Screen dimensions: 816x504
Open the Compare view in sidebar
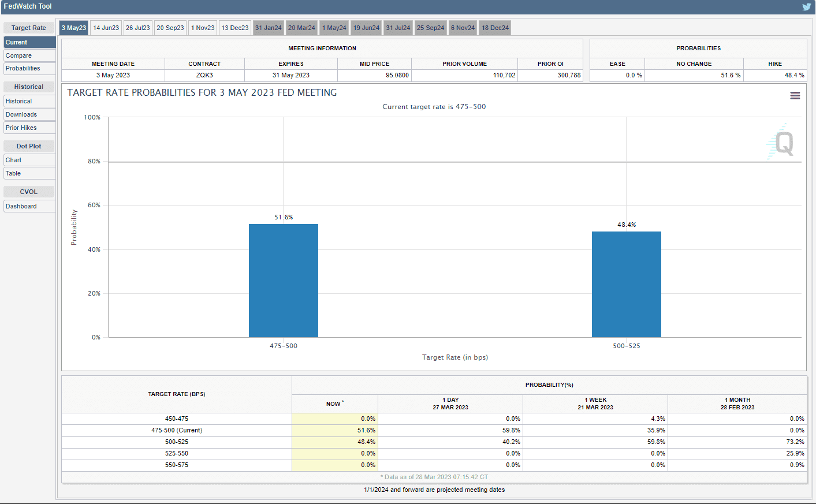pos(29,55)
